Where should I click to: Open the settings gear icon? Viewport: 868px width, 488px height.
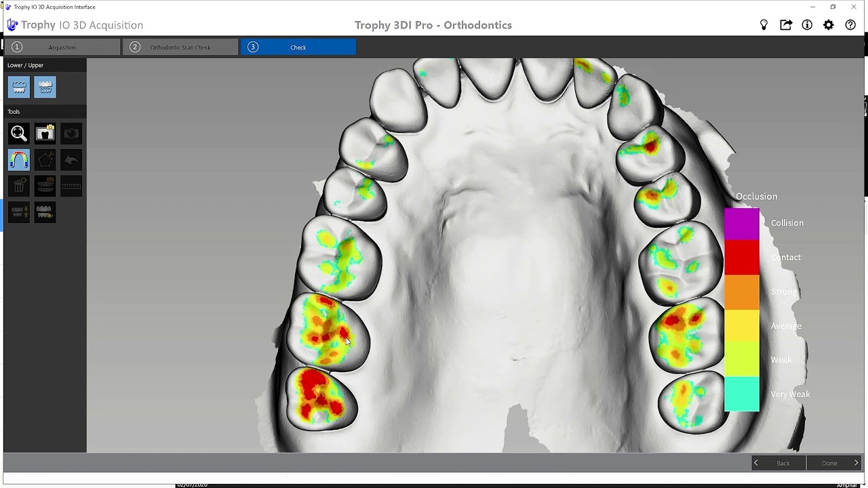click(829, 25)
